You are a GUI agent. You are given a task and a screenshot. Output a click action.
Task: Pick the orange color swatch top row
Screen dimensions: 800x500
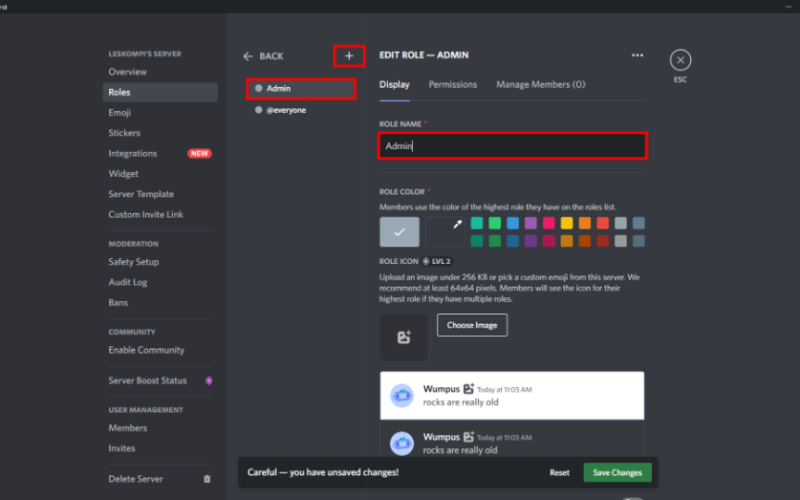click(x=585, y=223)
